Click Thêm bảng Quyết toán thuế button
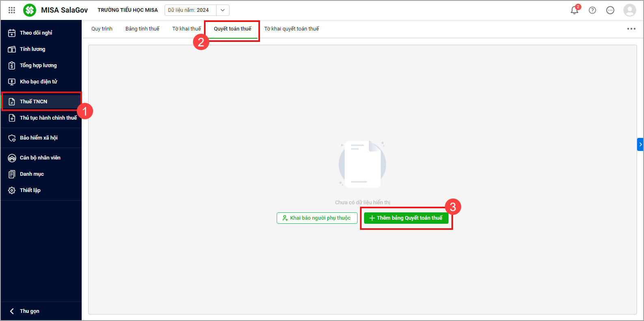 406,218
